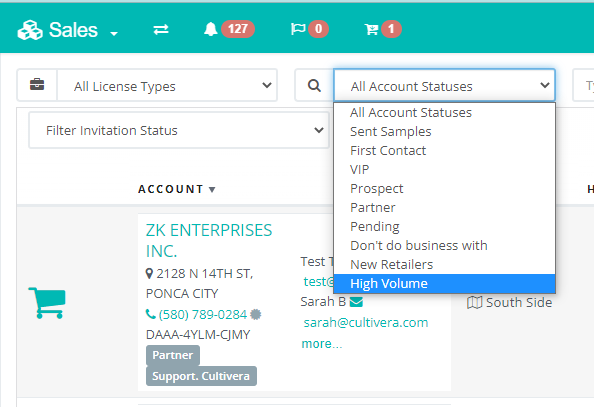Image resolution: width=594 pixels, height=407 pixels.
Task: Click the swap arrows transfer icon
Action: (161, 29)
